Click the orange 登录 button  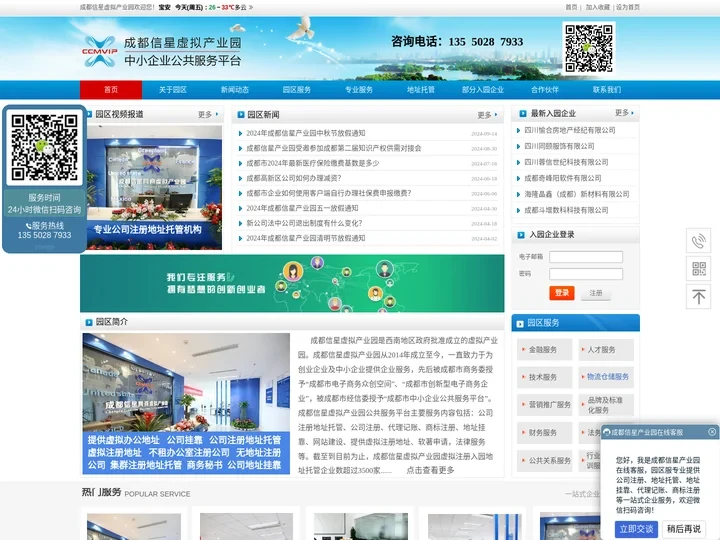562,293
